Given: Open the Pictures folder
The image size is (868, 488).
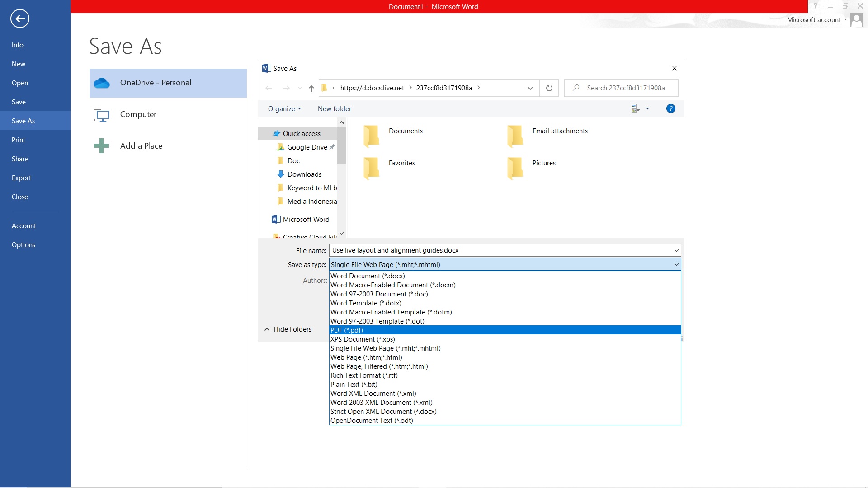Looking at the screenshot, I should click(531, 168).
